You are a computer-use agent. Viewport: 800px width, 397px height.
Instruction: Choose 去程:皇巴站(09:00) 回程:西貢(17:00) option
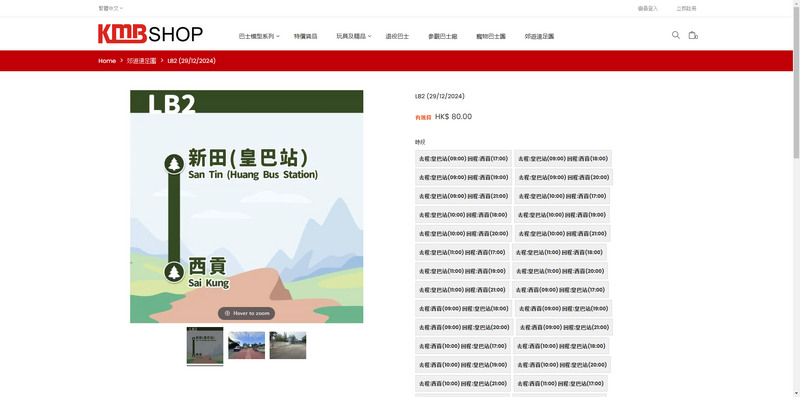click(463, 159)
